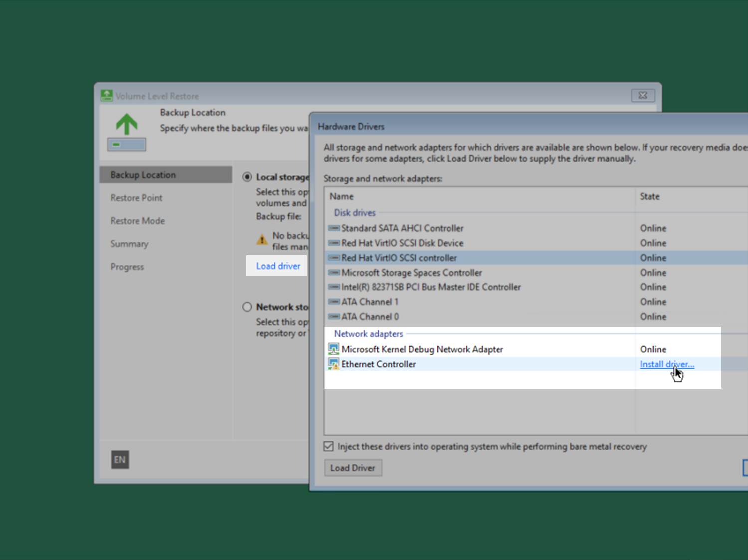Click the EN language indicator
The width and height of the screenshot is (748, 560).
click(119, 460)
